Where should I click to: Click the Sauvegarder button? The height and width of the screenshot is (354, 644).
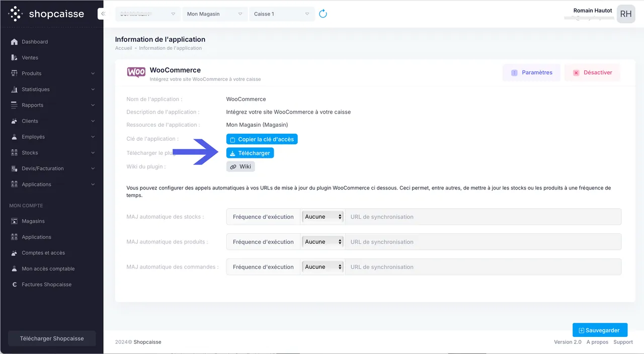[x=600, y=330]
